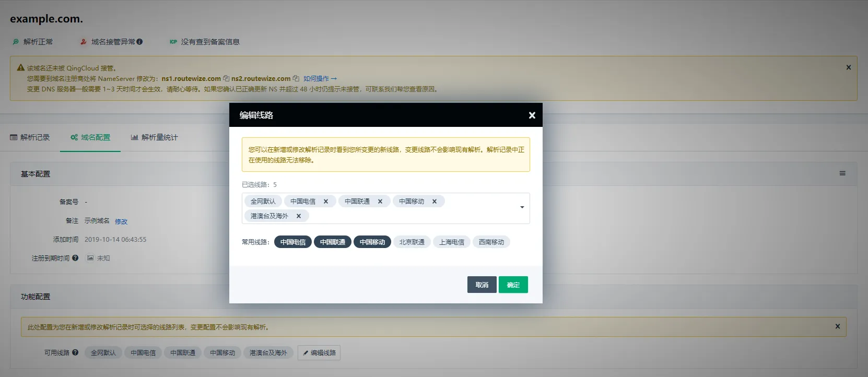This screenshot has width=868, height=377.
Task: Click 没有查到备案信息 status text
Action: tap(210, 42)
